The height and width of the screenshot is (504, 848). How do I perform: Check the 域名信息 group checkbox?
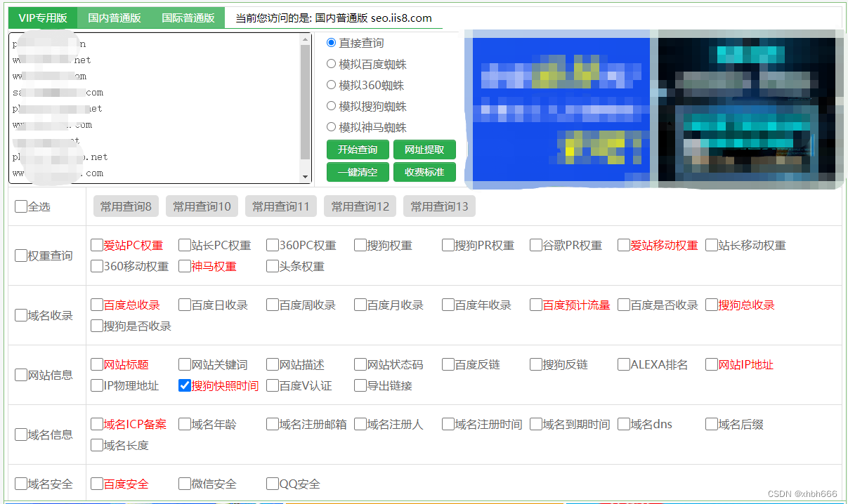[21, 435]
